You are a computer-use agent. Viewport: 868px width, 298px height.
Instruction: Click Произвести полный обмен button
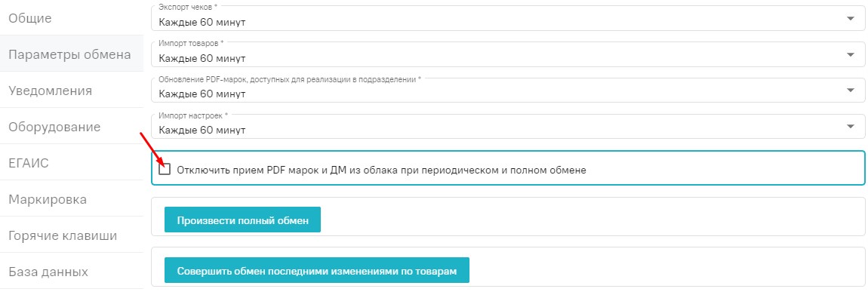click(x=242, y=220)
